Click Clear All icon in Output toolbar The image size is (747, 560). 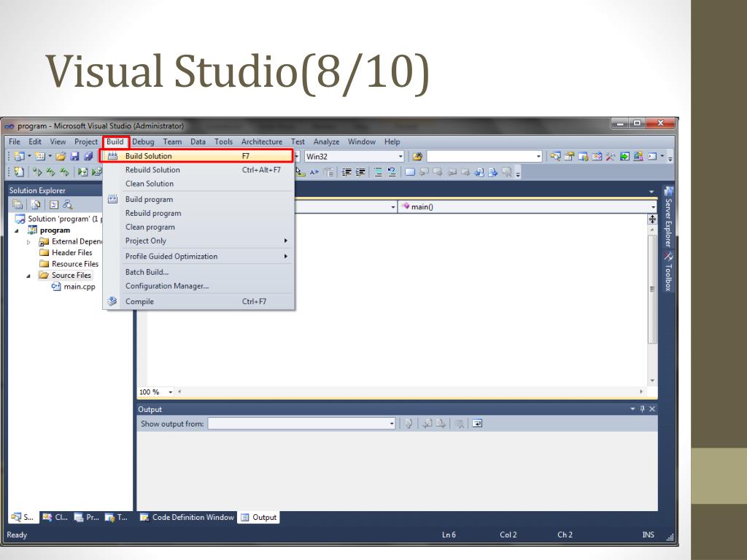click(460, 424)
